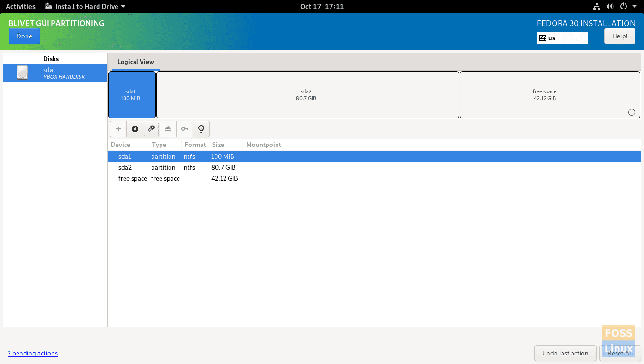Open the system menu dropdown arrow
The height and width of the screenshot is (364, 644).
pos(635,6)
